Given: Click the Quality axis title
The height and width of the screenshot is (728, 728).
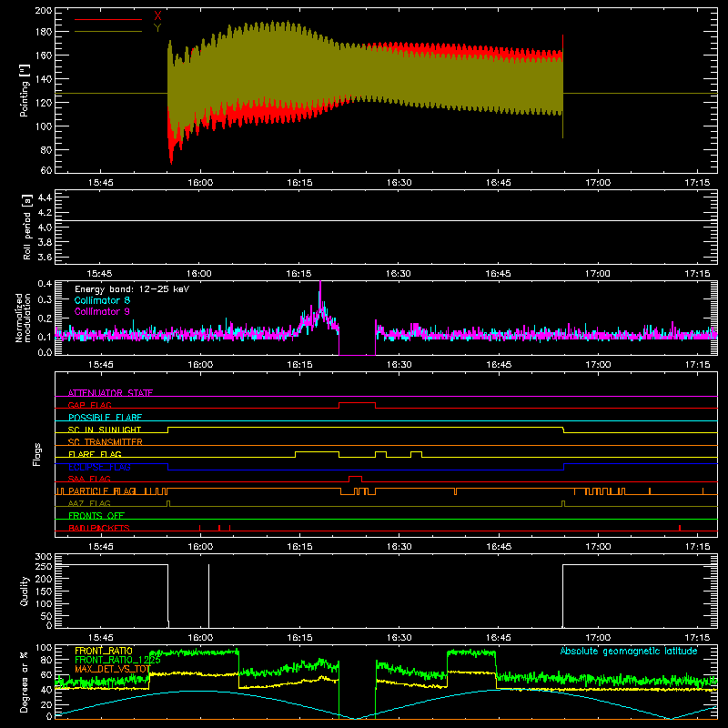Looking at the screenshot, I should [x=25, y=591].
